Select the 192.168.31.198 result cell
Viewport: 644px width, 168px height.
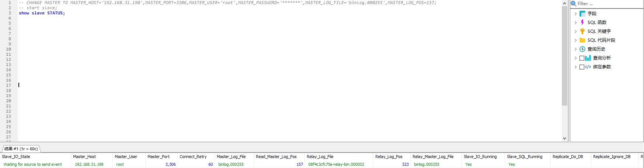point(89,164)
